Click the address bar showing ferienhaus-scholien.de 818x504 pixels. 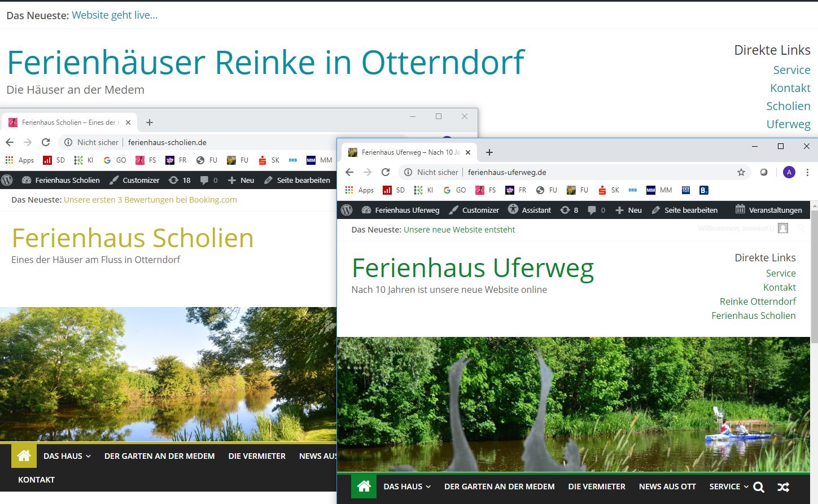226,142
